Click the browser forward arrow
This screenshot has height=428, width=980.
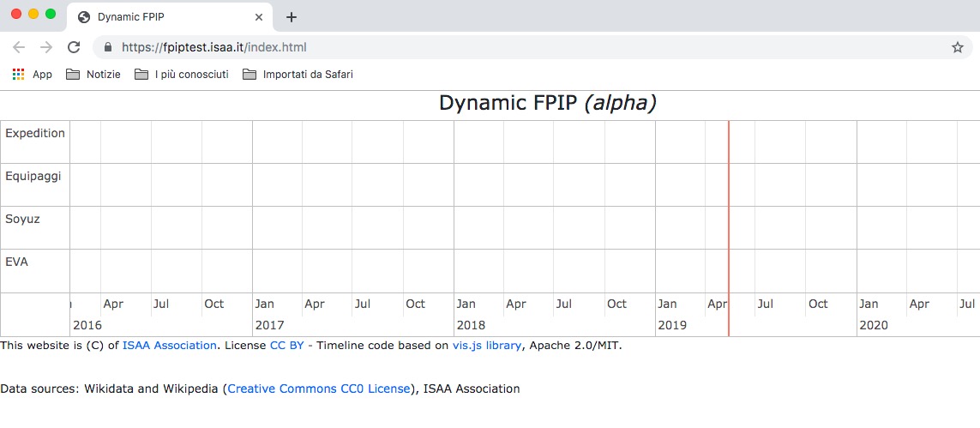coord(46,47)
